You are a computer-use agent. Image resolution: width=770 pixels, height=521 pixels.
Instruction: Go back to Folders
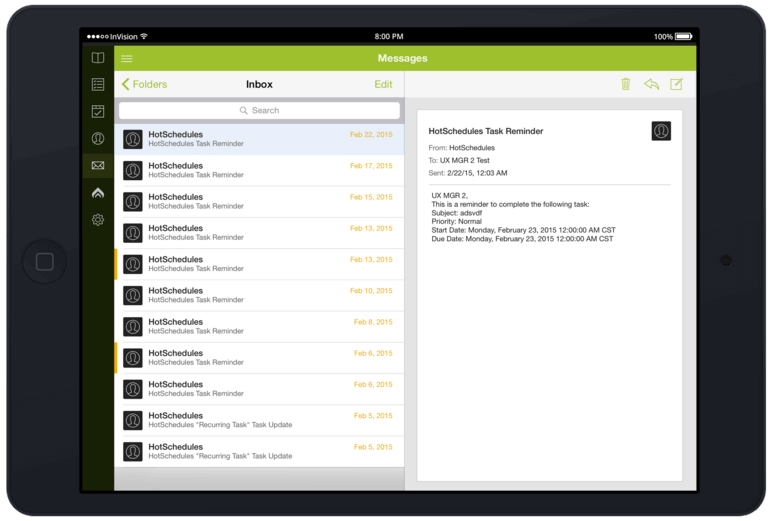point(144,84)
